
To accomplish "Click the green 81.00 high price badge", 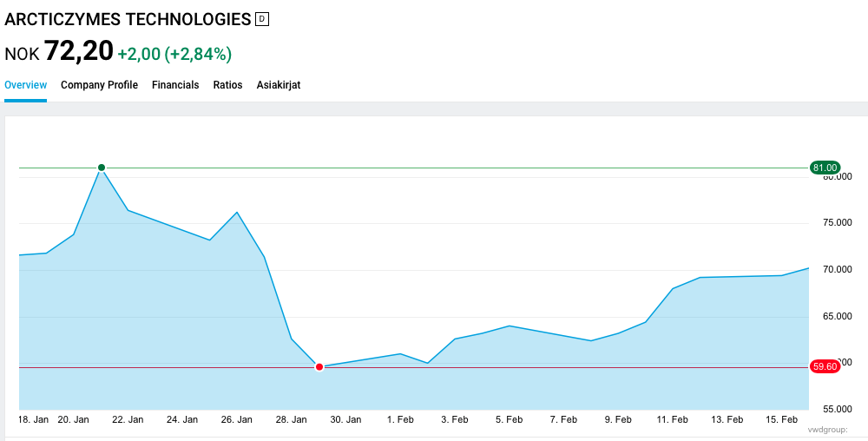I will coord(825,168).
